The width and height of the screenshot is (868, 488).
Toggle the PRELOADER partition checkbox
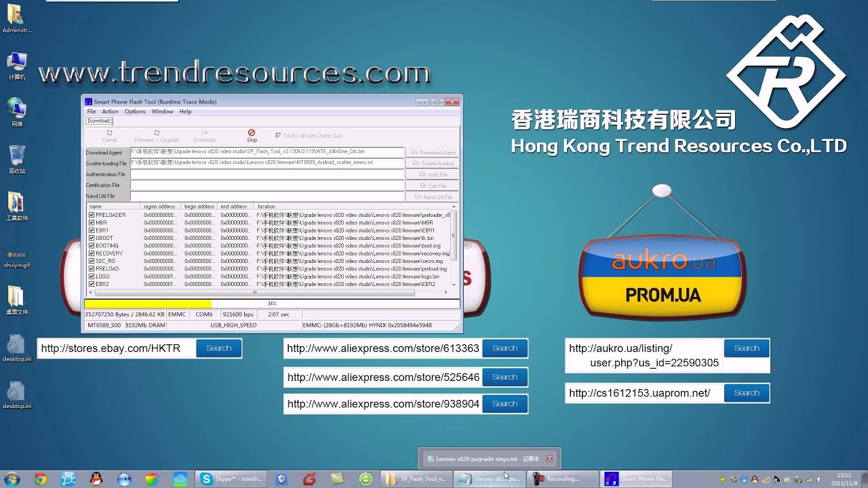click(x=92, y=215)
